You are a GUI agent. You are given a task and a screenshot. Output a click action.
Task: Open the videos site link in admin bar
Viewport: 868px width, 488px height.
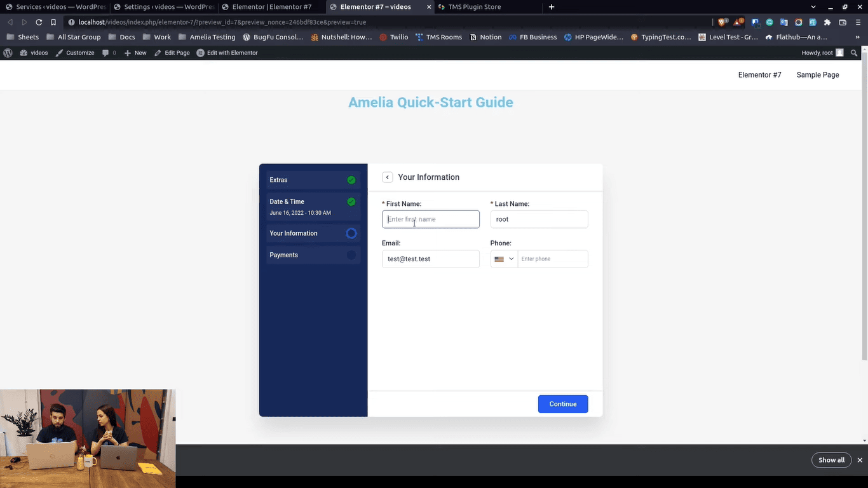[34, 53]
